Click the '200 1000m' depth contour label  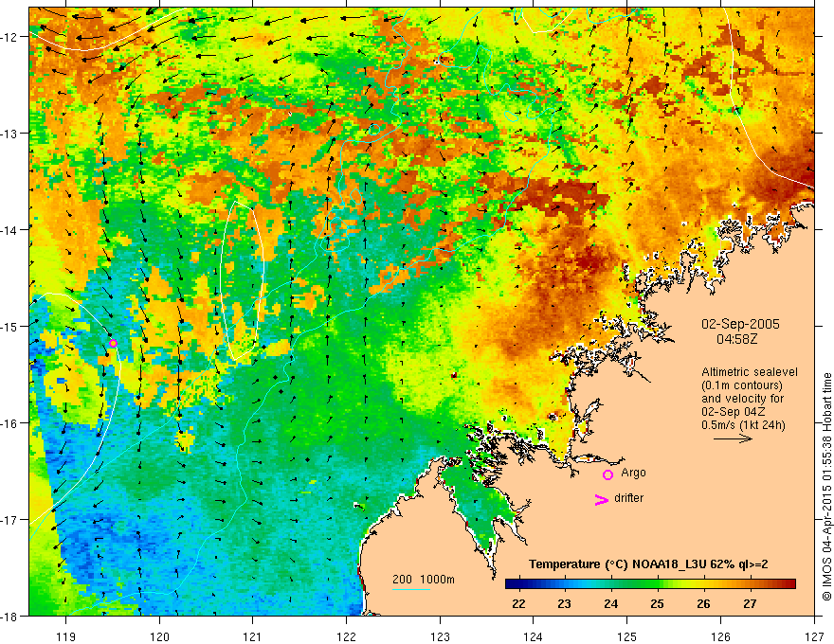coord(424,580)
